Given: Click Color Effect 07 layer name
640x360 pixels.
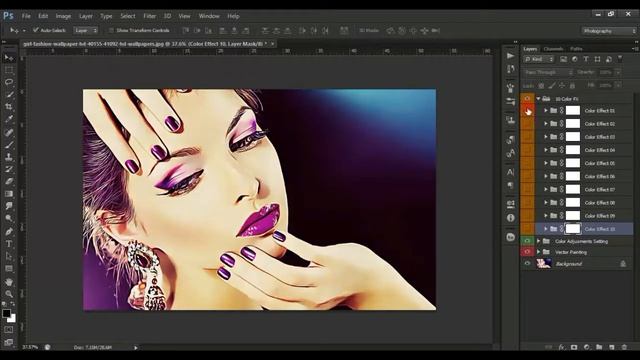Looking at the screenshot, I should click(600, 189).
